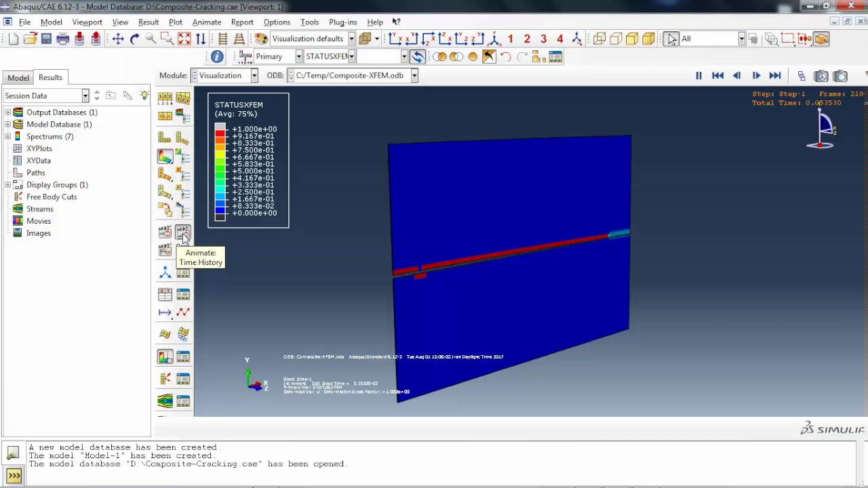The height and width of the screenshot is (488, 868).
Task: Click the Animate Time History icon
Action: pos(183,233)
